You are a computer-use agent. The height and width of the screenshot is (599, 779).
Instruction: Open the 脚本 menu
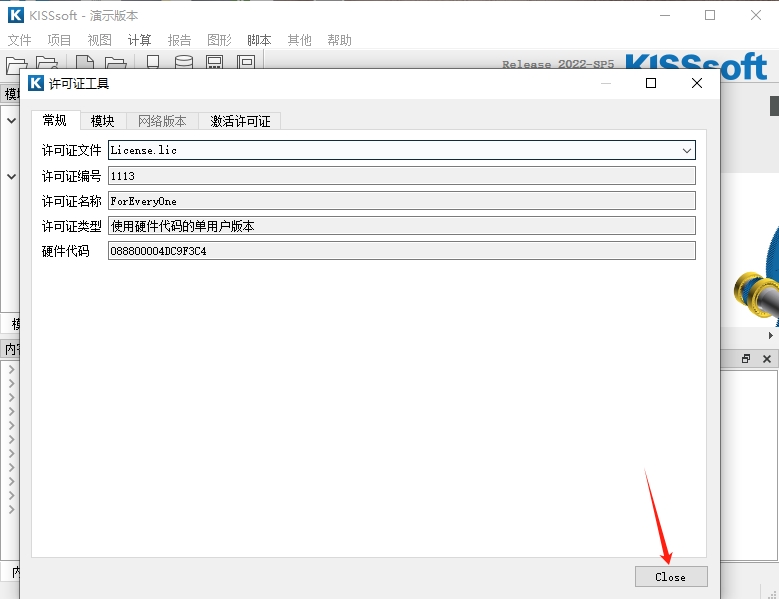coord(259,40)
